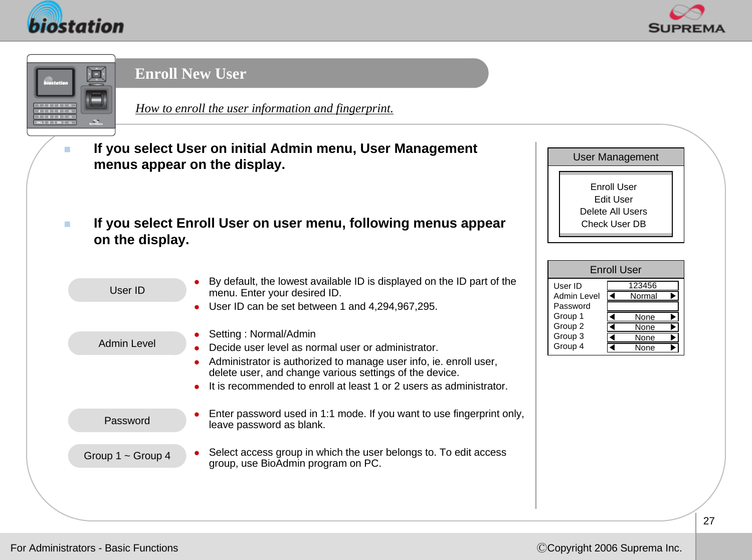This screenshot has height=560, width=752.
Task: Click the Password pill label
Action: point(127,421)
